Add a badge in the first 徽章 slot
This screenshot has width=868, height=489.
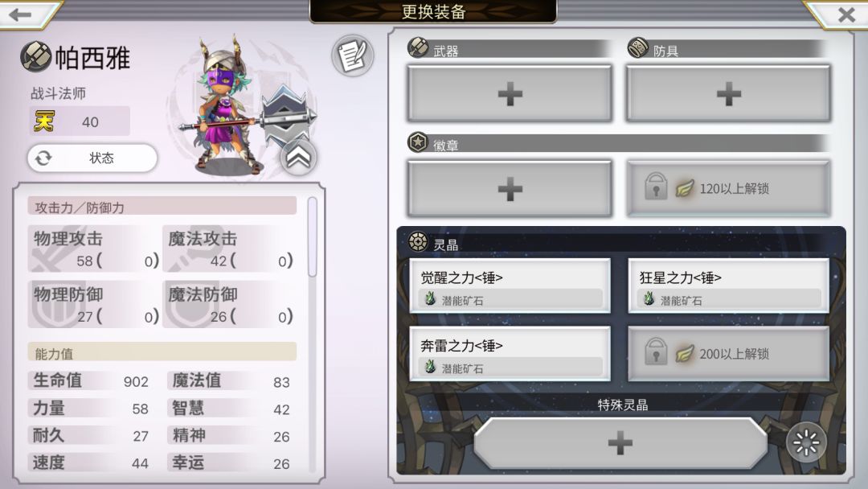pyautogui.click(x=510, y=189)
